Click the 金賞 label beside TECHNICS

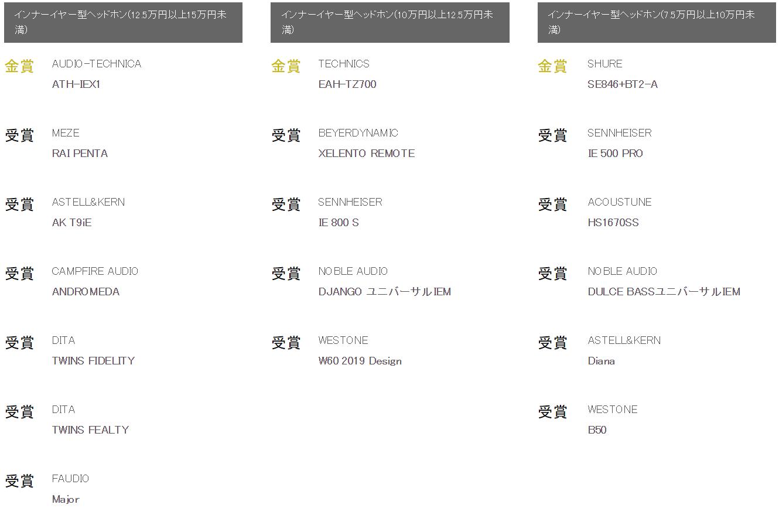tap(286, 66)
